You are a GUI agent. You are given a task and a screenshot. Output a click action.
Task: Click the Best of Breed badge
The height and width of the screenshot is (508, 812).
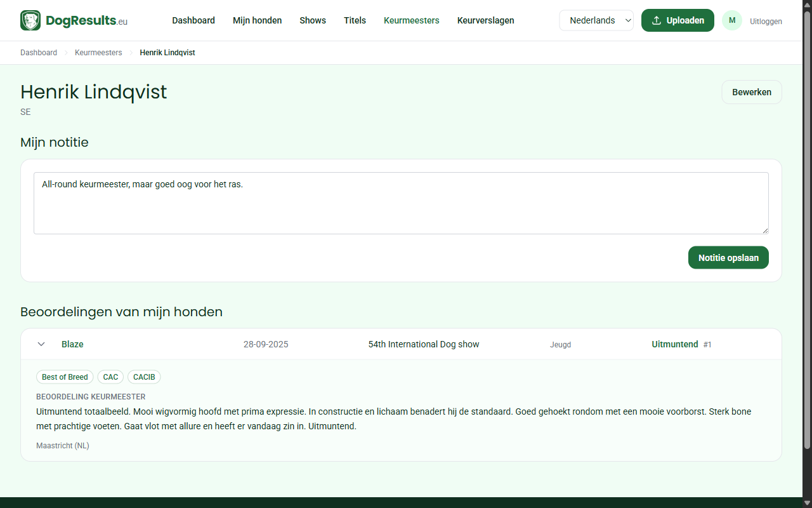point(65,377)
